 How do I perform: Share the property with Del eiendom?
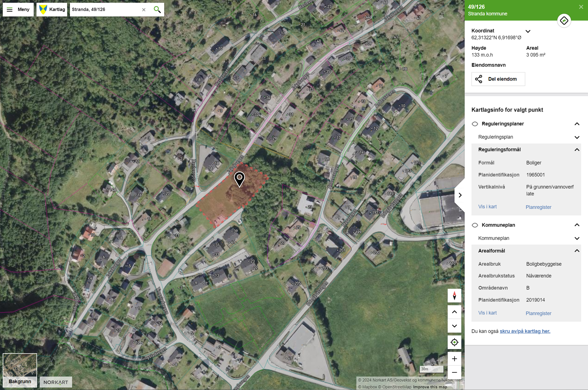click(x=498, y=79)
